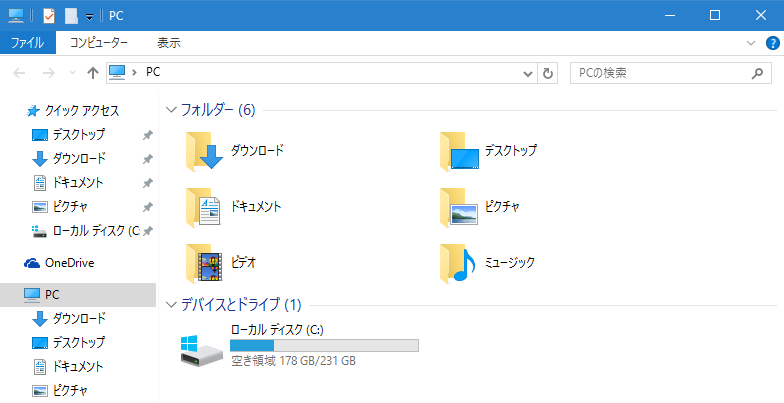Click the Quick Access star icon
This screenshot has width=784, height=403.
(33, 111)
